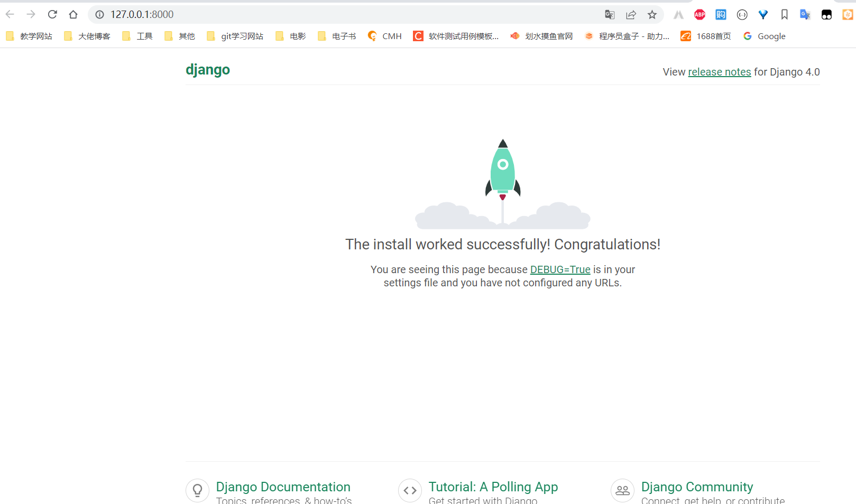Open the Django Community link
Image resolution: width=856 pixels, height=504 pixels.
[697, 487]
